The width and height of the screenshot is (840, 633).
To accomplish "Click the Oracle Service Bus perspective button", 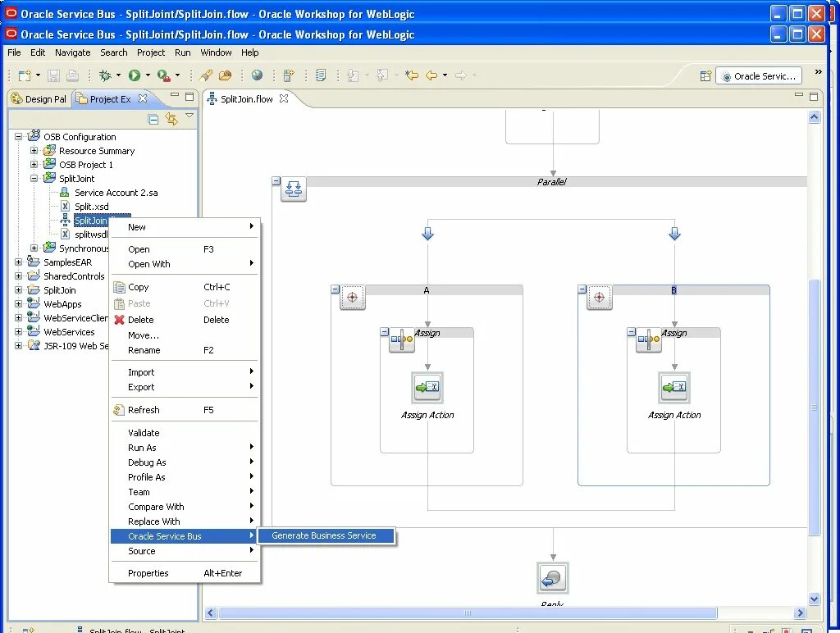I will click(x=759, y=76).
